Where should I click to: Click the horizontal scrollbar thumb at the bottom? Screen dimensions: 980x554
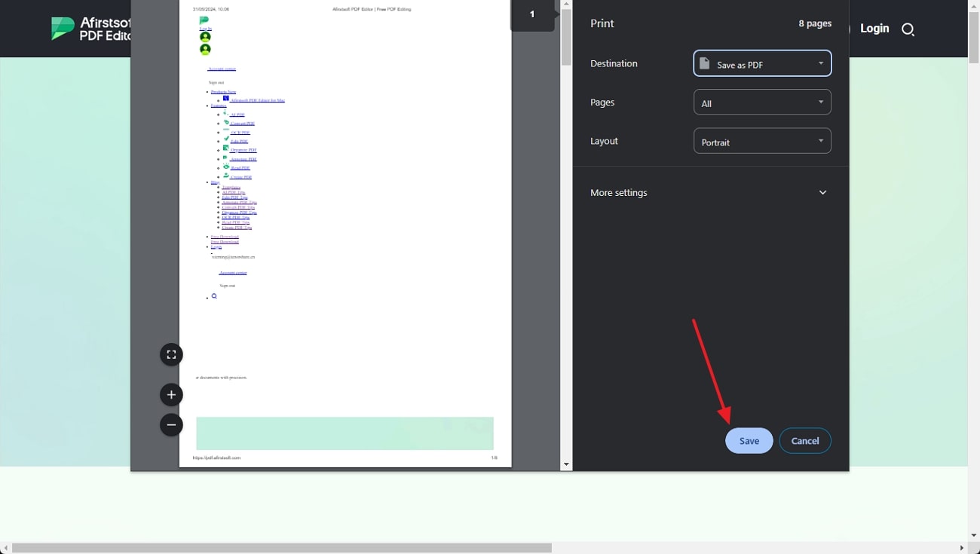click(282, 548)
